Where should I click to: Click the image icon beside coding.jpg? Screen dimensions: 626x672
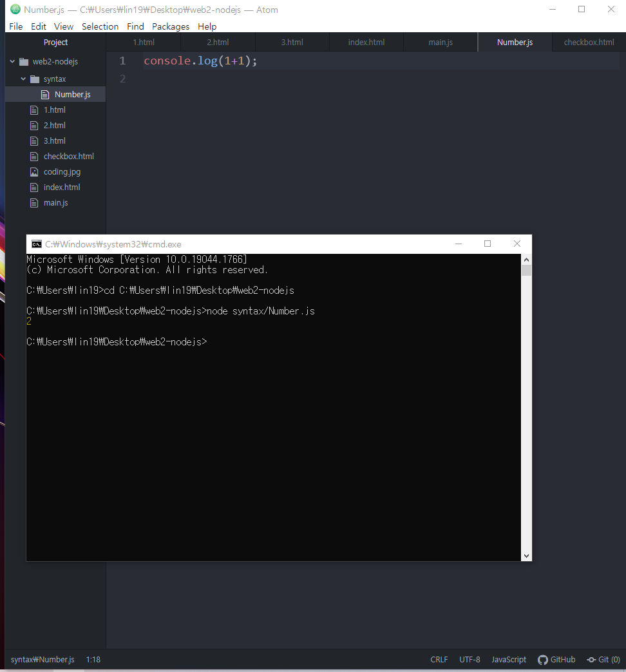[x=34, y=172]
